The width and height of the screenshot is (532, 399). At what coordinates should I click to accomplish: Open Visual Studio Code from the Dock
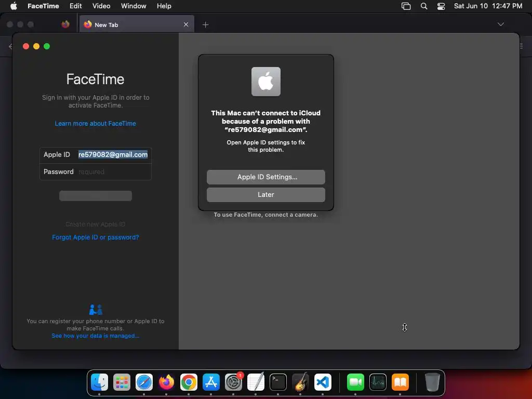[x=323, y=382]
